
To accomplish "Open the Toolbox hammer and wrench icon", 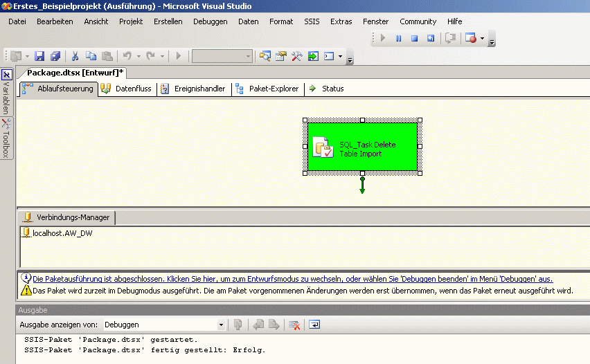I will [297, 57].
